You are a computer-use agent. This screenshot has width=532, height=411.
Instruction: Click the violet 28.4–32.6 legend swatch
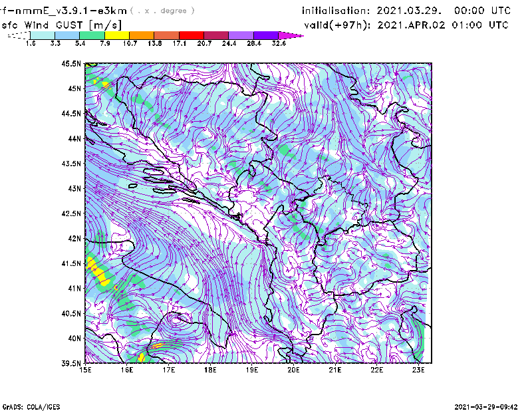265,35
